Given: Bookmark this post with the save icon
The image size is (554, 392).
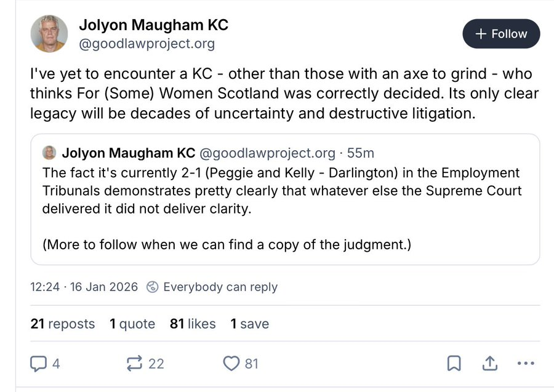Looking at the screenshot, I should coord(454,364).
